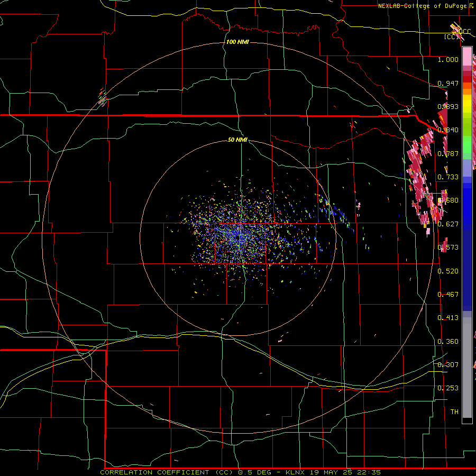
Task: Select the light pink top color-bar segment
Action: [x=467, y=57]
